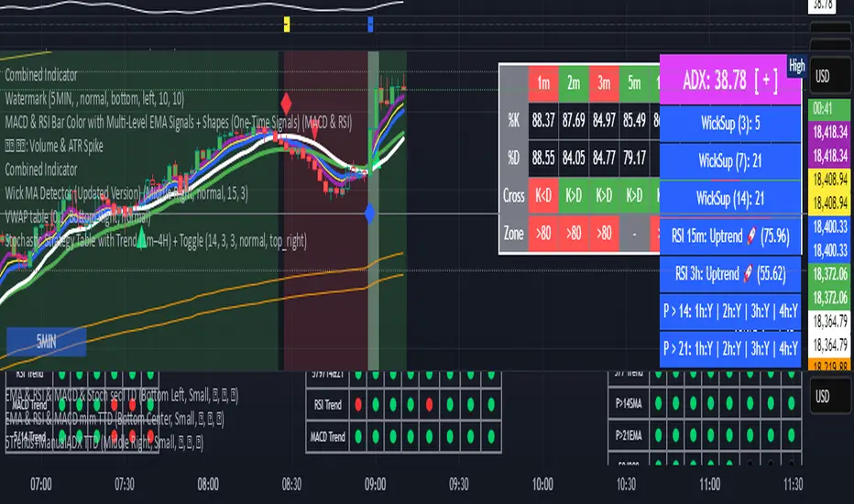Click the 10:30 time axis label
Viewport: 854px width, 504px height.
click(x=626, y=485)
